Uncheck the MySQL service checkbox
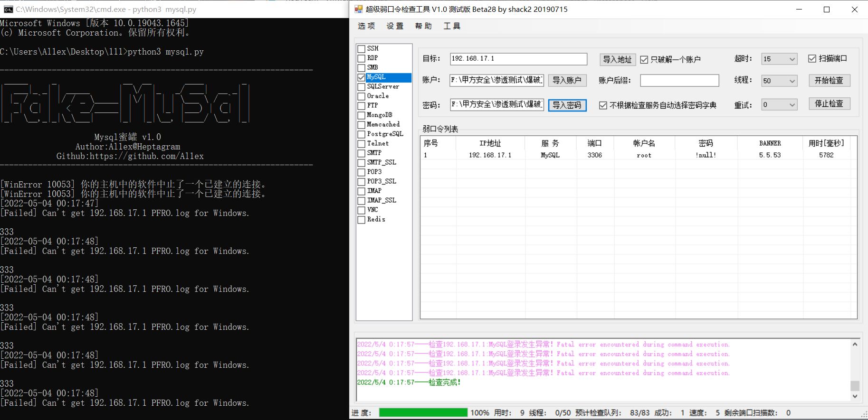 362,77
